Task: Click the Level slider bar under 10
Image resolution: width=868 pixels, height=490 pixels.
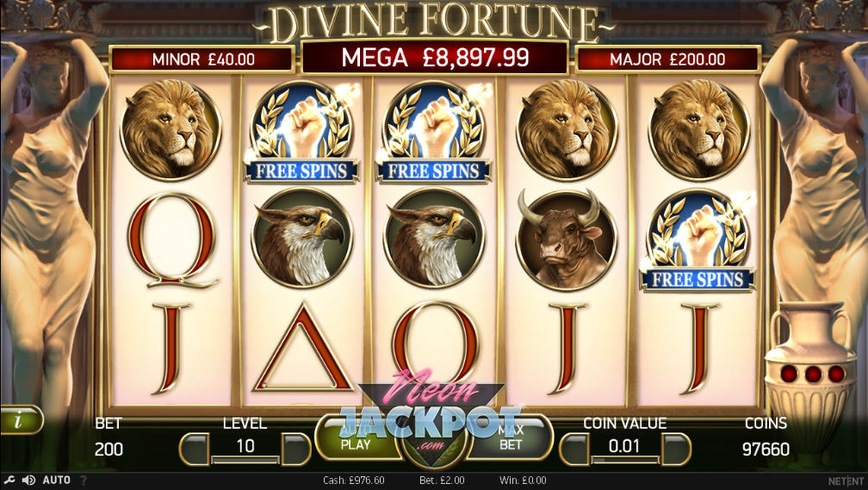Action: coord(245,460)
